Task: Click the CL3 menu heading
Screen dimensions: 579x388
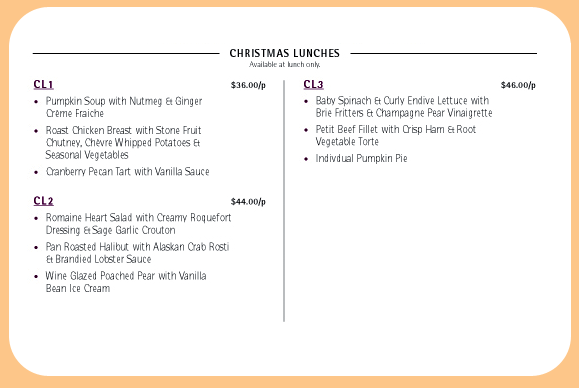Action: [x=314, y=85]
